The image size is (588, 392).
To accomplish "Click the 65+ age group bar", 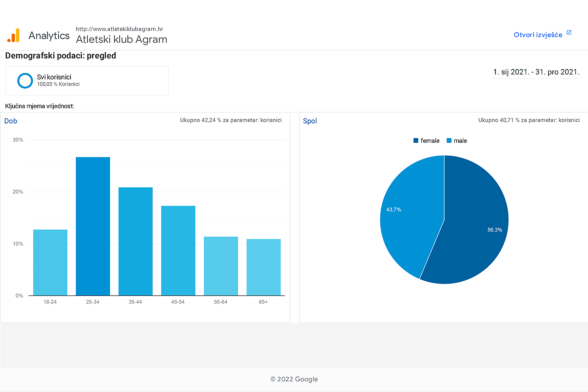I will [x=263, y=267].
